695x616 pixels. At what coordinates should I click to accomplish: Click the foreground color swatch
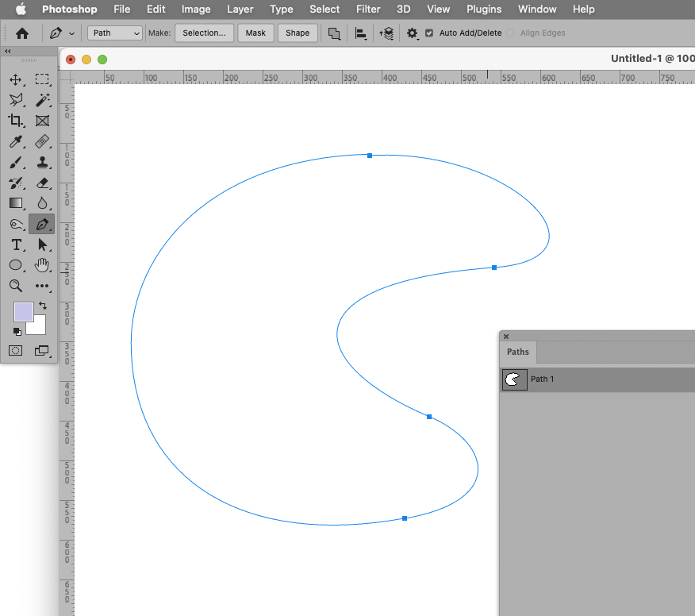click(23, 310)
